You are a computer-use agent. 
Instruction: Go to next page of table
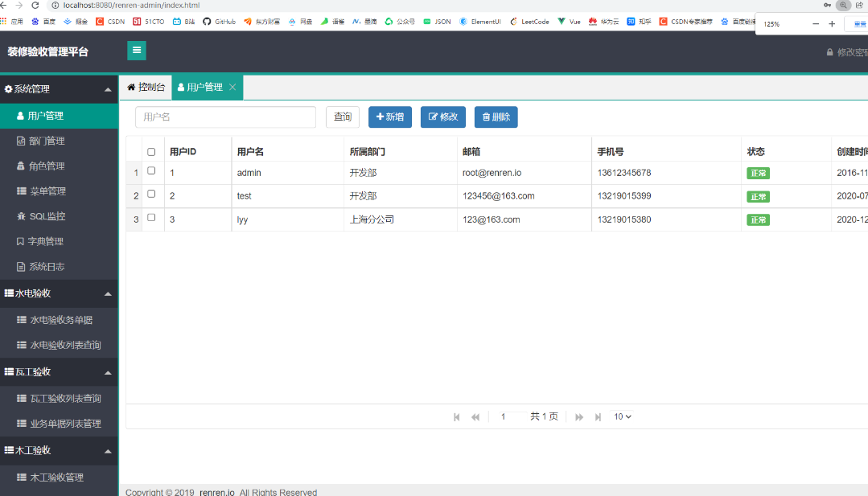point(579,417)
